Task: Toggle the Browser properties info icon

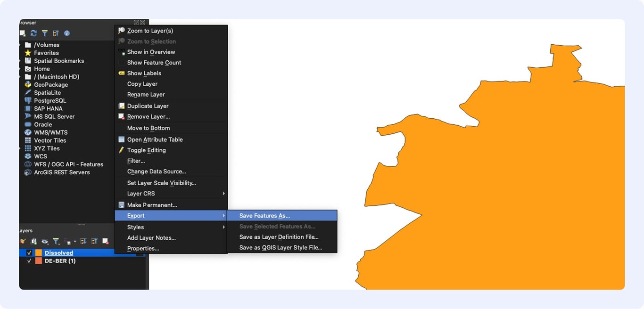Action: [x=67, y=33]
